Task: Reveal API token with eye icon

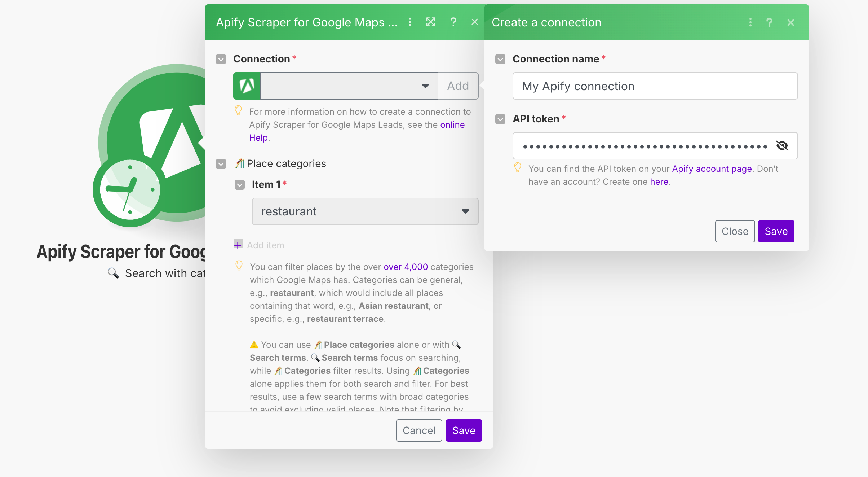Action: [782, 146]
